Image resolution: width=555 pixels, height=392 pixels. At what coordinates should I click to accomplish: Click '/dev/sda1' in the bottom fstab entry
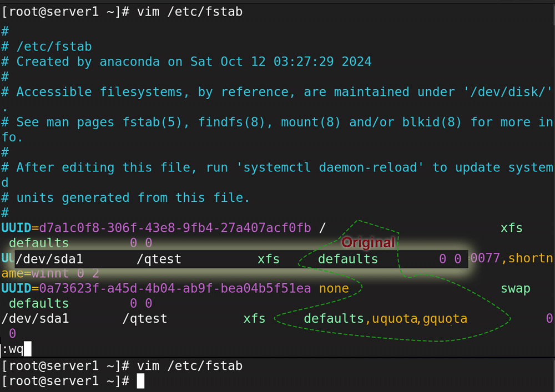35,318
